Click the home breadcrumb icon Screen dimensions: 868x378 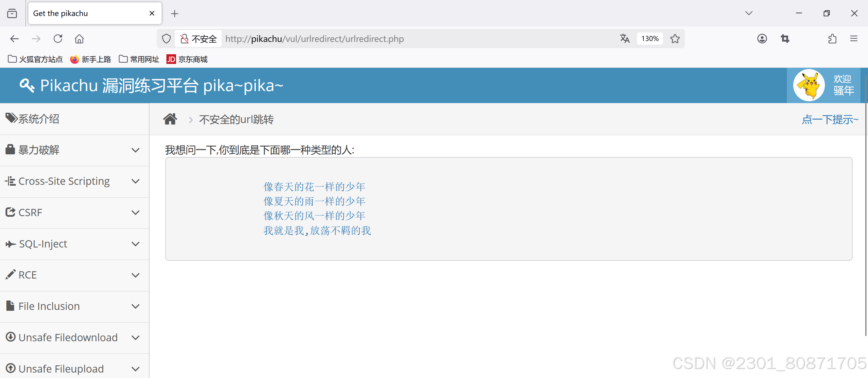click(x=170, y=119)
